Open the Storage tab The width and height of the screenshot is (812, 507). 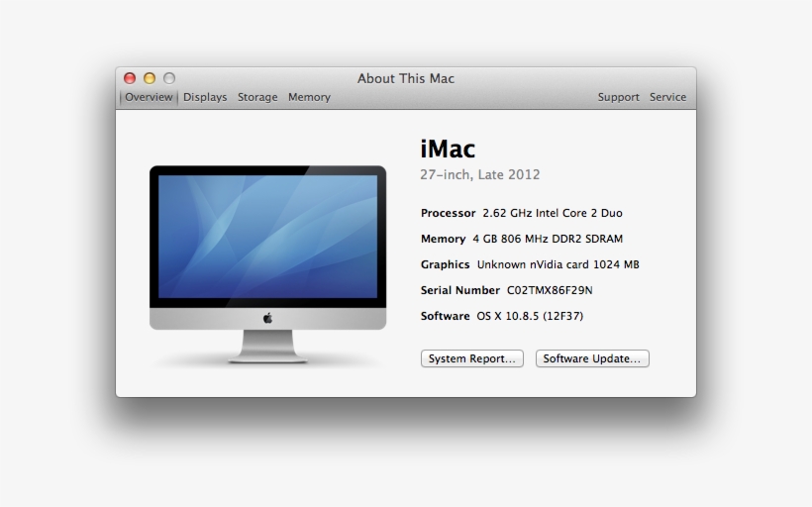pyautogui.click(x=257, y=97)
